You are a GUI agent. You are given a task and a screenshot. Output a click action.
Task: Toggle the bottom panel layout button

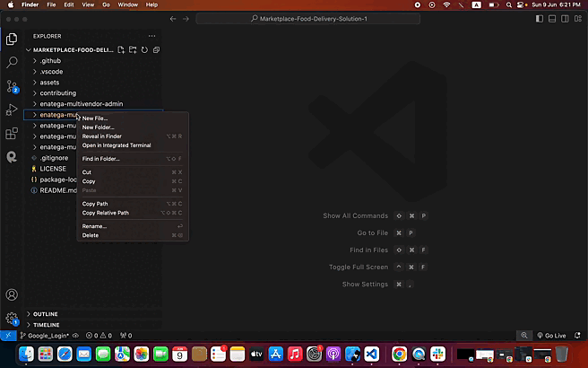pyautogui.click(x=551, y=18)
